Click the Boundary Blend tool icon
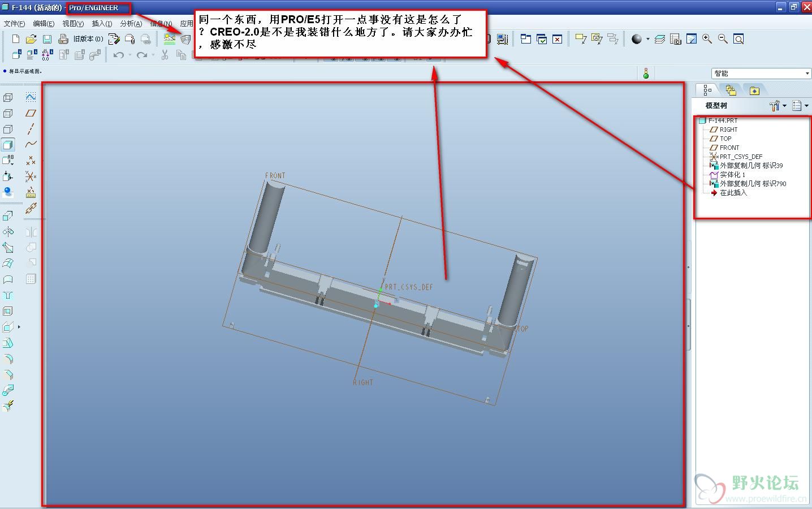Viewport: 812px width, 509px height. click(x=8, y=263)
